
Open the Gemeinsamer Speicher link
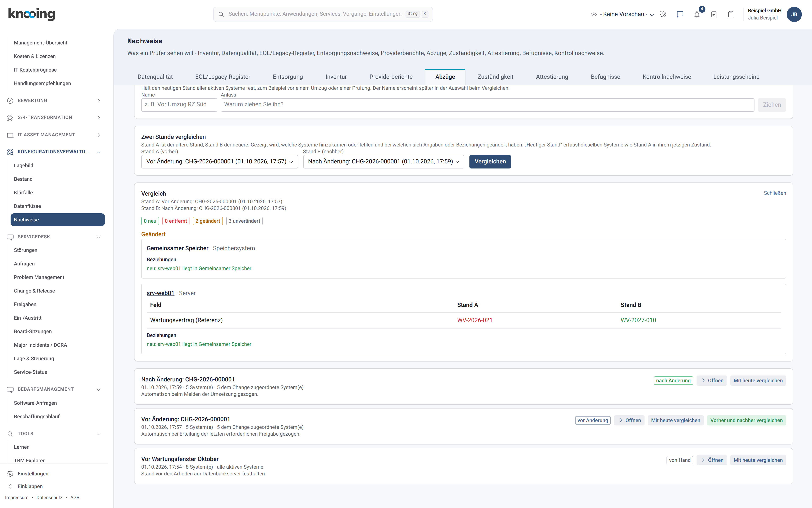tap(177, 248)
